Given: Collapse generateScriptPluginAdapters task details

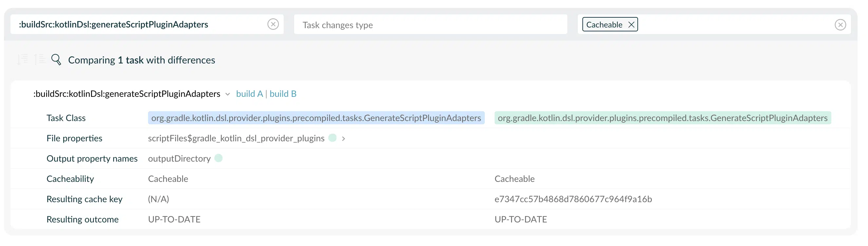Looking at the screenshot, I should coord(228,94).
